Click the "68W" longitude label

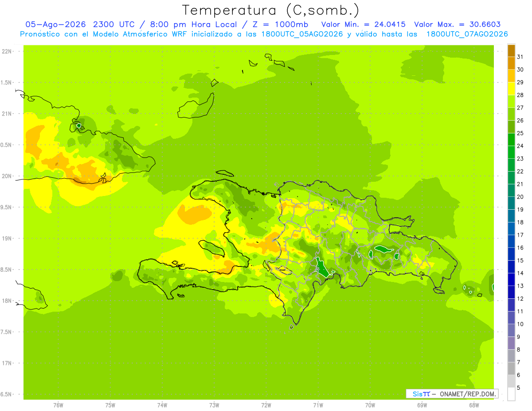(474, 405)
